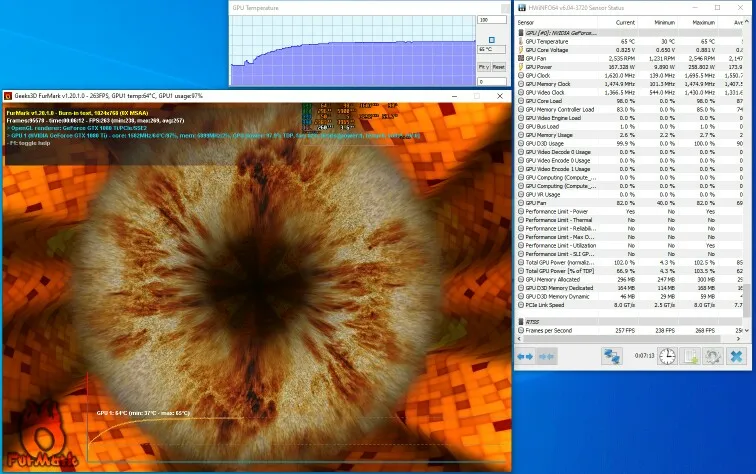Select the GPU Video Engine Load row label
The width and height of the screenshot is (756, 474).
click(553, 118)
